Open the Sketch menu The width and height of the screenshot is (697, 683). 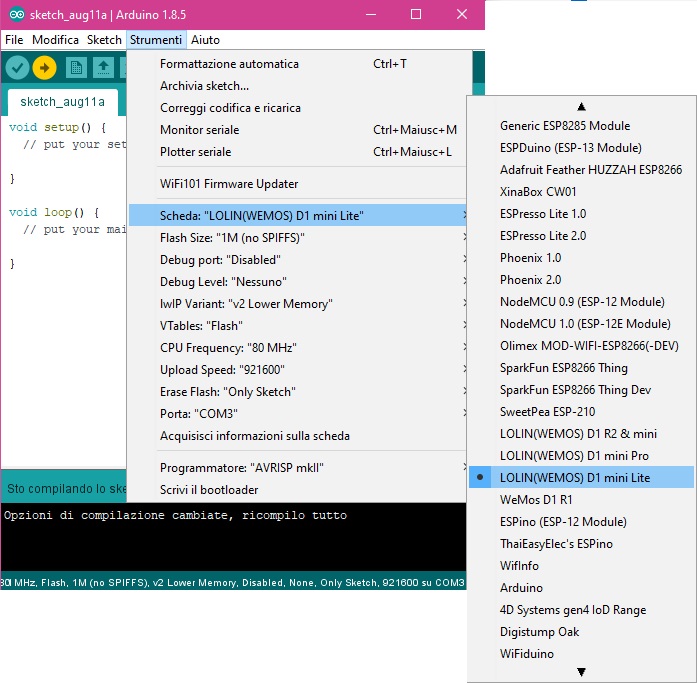(x=104, y=40)
